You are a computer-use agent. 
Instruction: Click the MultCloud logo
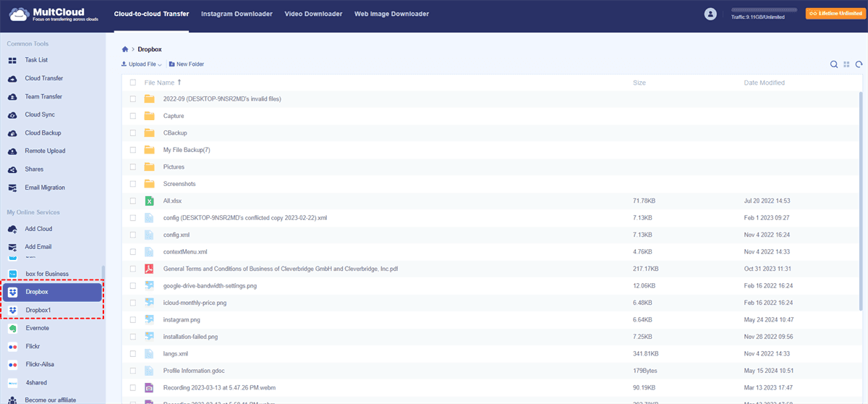pyautogui.click(x=53, y=14)
